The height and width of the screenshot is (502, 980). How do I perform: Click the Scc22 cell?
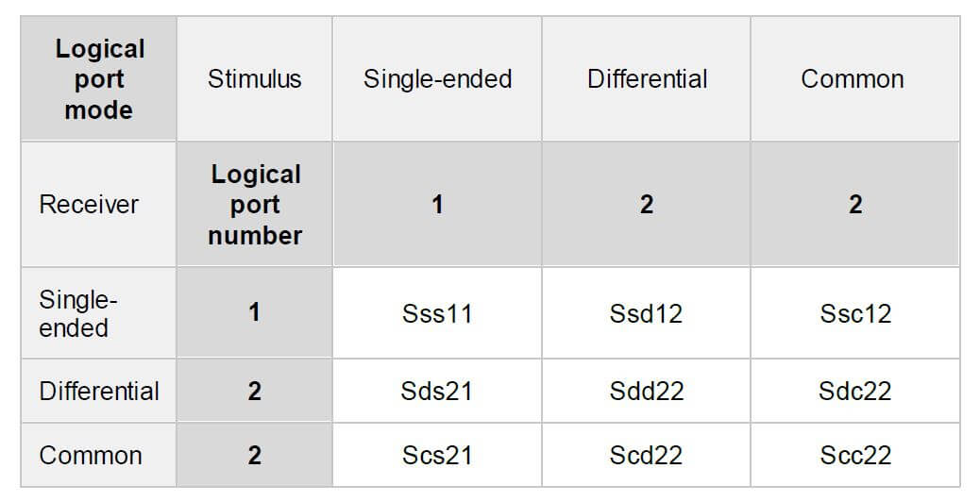(x=855, y=455)
